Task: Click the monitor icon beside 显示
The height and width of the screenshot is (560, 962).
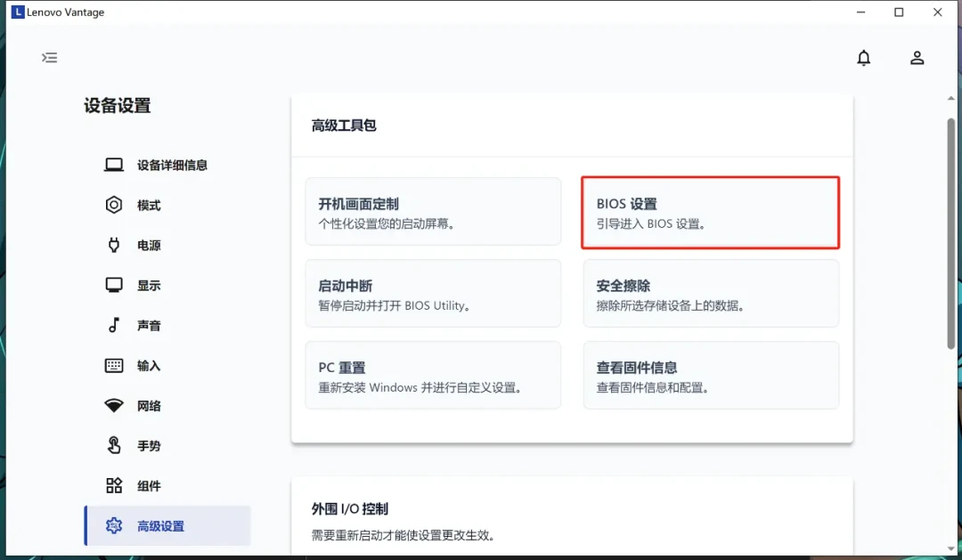Action: click(x=113, y=285)
